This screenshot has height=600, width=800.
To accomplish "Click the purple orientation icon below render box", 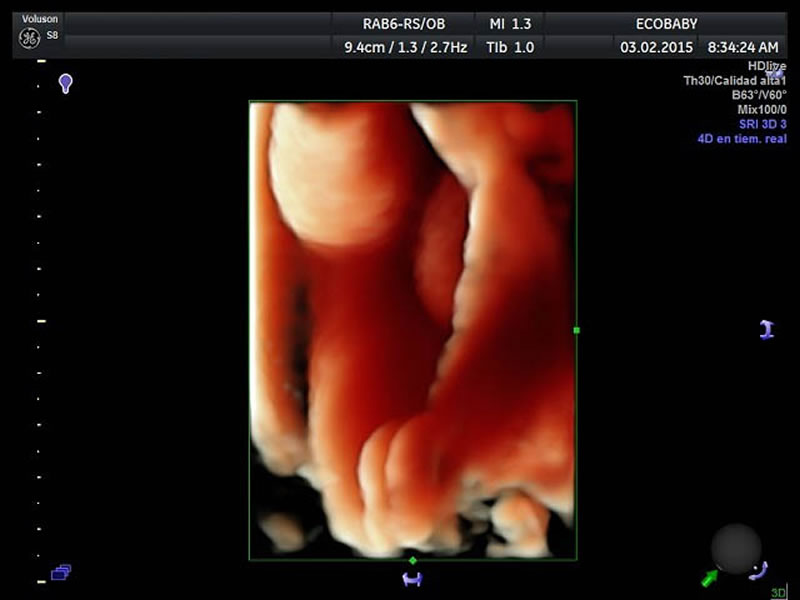I will (411, 579).
